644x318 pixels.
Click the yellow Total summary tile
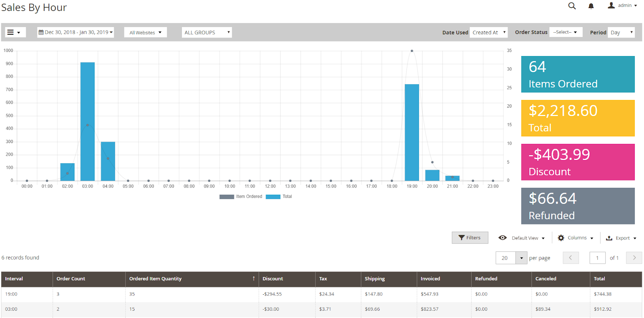click(x=578, y=118)
